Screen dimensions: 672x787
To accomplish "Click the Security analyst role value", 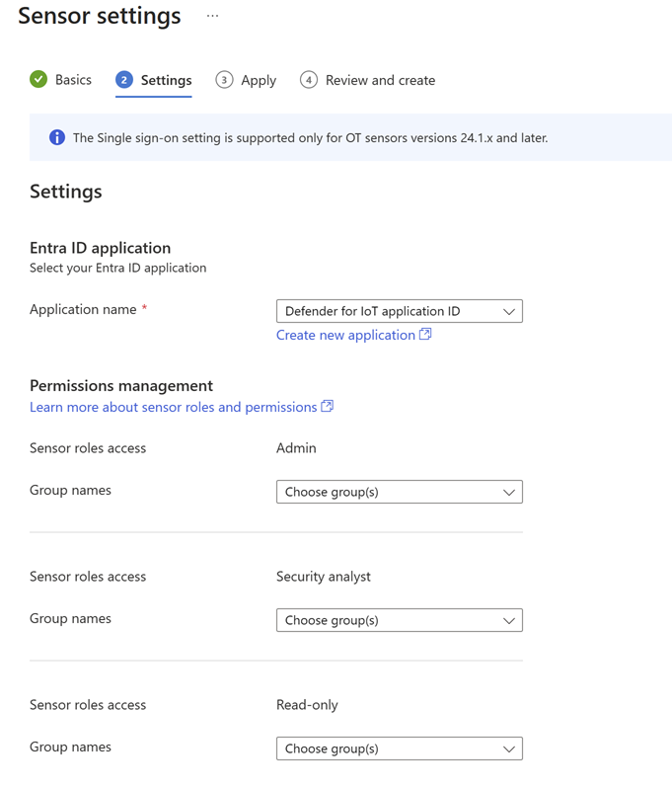I will pyautogui.click(x=324, y=577).
